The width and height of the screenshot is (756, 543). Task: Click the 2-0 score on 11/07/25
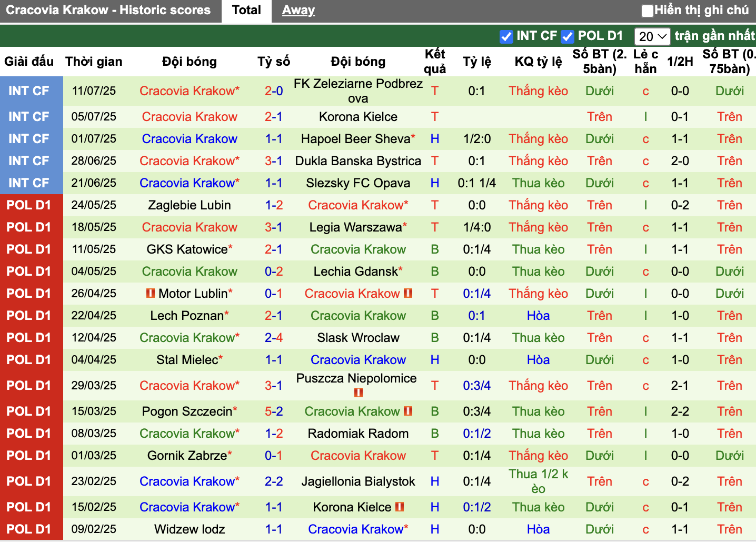pyautogui.click(x=274, y=91)
